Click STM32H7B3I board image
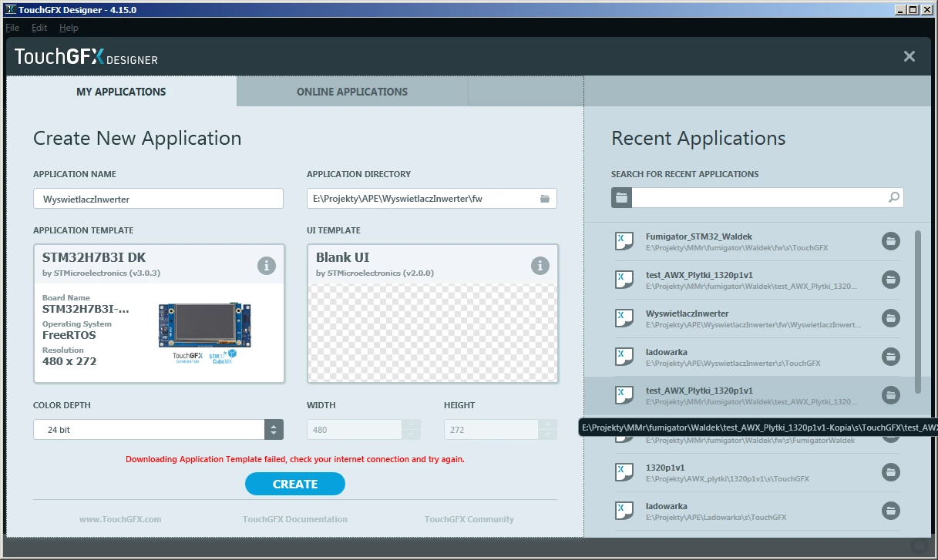The height and width of the screenshot is (560, 938). [203, 324]
